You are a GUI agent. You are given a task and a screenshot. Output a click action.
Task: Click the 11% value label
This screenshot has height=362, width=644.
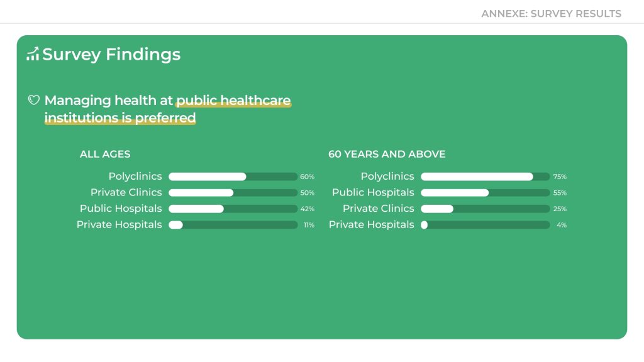(x=309, y=225)
